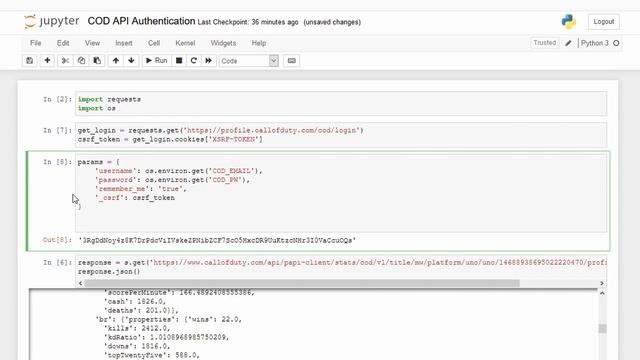Screen dimensions: 640x360
Task: Log out with the Logout button
Action: tap(604, 22)
